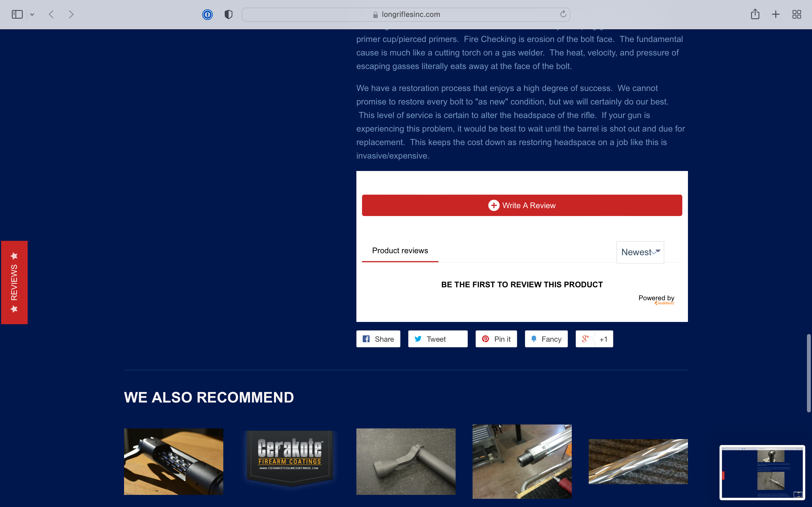Screen dimensions: 812x507
Task: Click the Write A Review button
Action: [522, 205]
